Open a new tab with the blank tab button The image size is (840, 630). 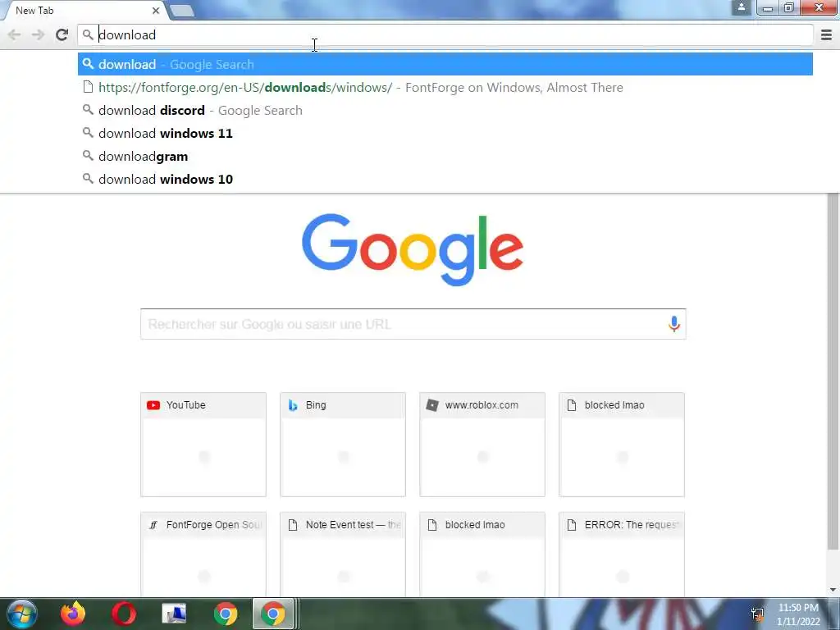pos(181,10)
